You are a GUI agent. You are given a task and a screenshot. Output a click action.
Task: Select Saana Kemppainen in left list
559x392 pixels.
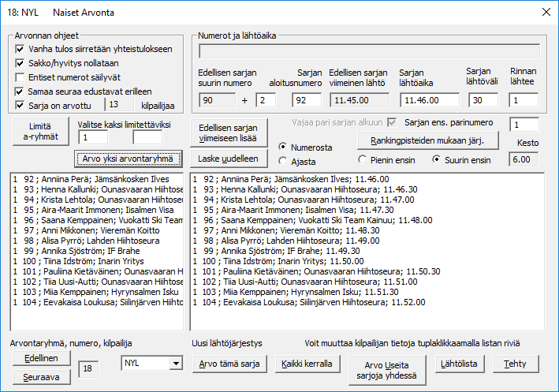click(x=95, y=220)
